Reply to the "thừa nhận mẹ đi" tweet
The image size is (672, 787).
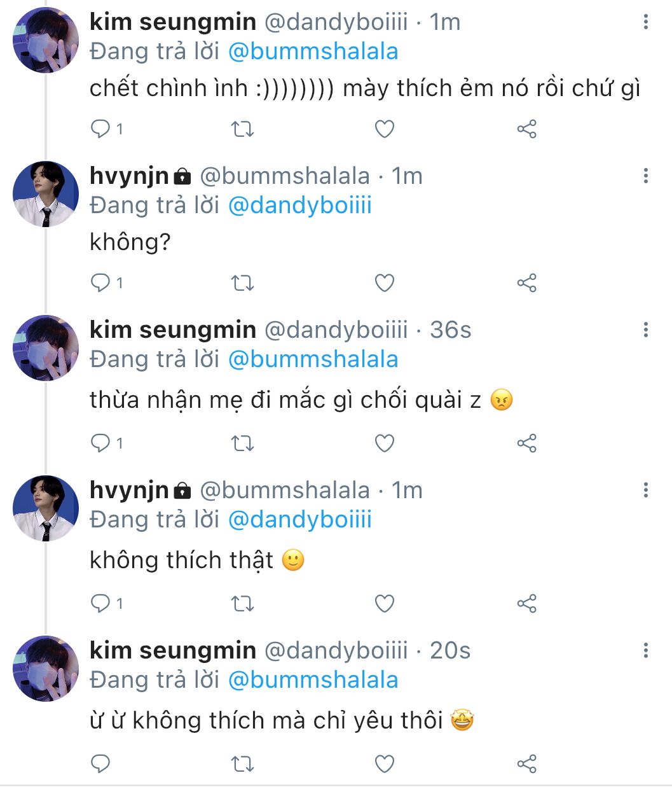point(100,443)
